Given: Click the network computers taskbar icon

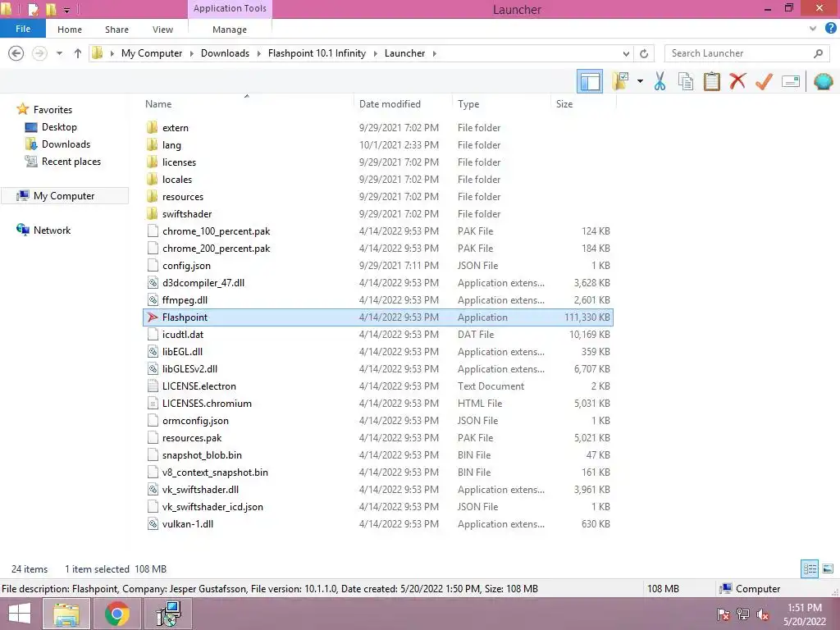Looking at the screenshot, I should [169, 614].
